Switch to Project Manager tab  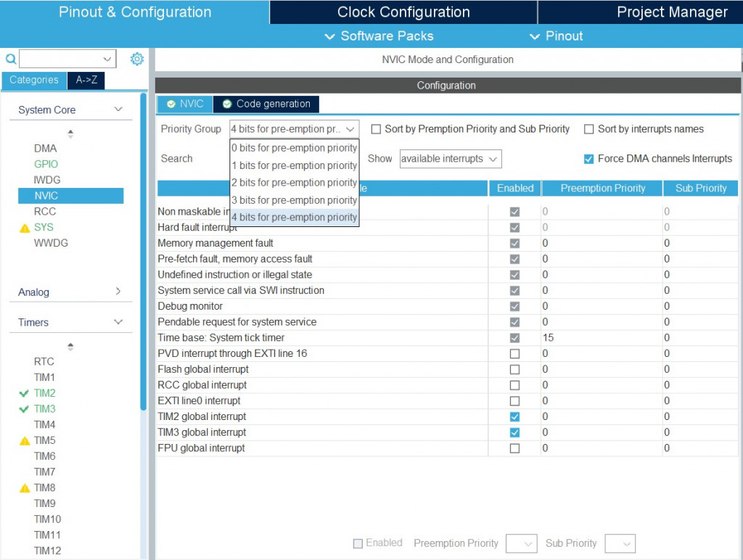pyautogui.click(x=641, y=12)
